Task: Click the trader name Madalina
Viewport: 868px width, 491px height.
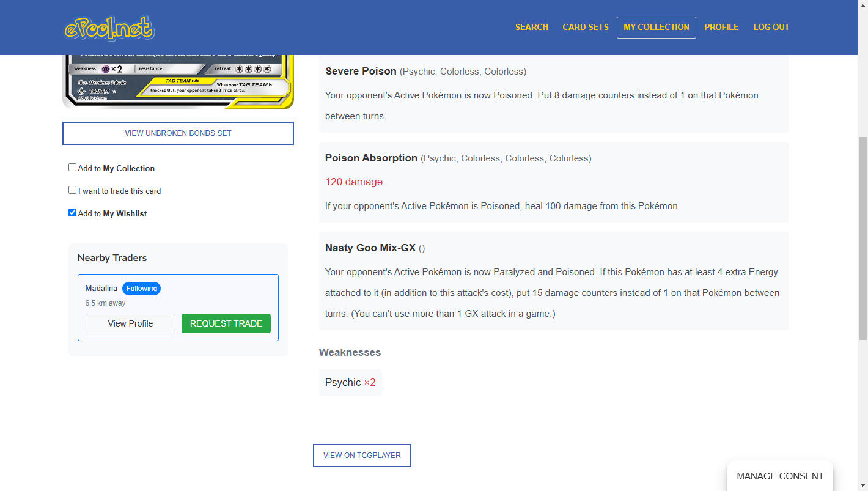Action: coord(101,288)
